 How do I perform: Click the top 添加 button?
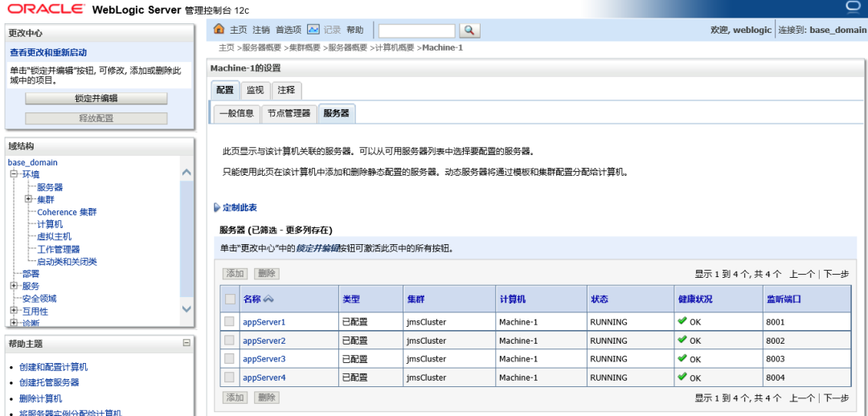(x=235, y=273)
